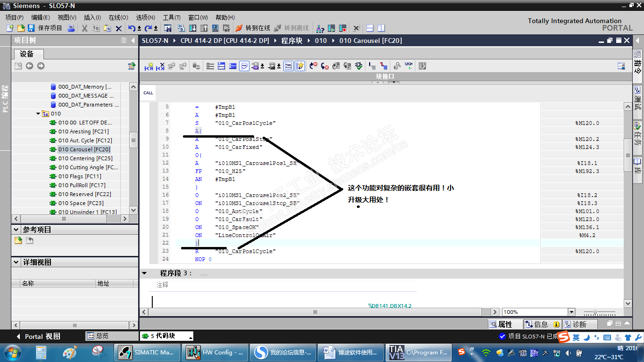Toggle free comments speech-bubble icon
The height and width of the screenshot is (362, 644).
[x=244, y=66]
